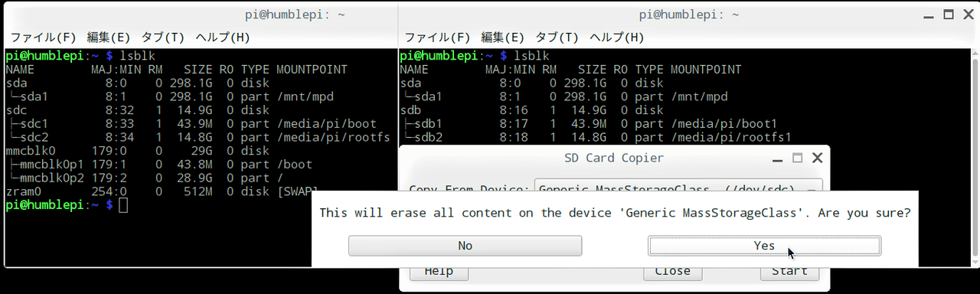Open タブ(T) menu in right terminal
Viewport: 980px width, 294px height.
557,37
